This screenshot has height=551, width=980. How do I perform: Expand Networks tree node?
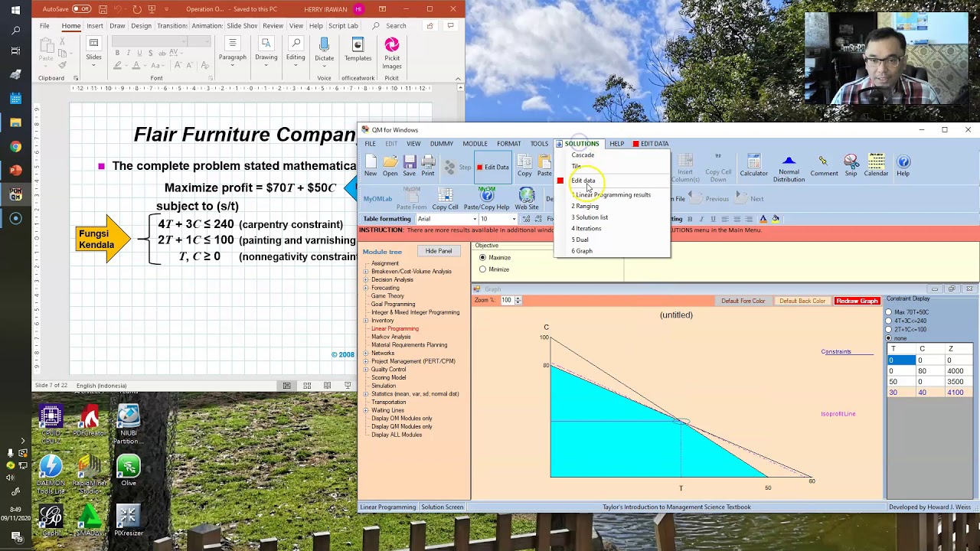click(366, 353)
